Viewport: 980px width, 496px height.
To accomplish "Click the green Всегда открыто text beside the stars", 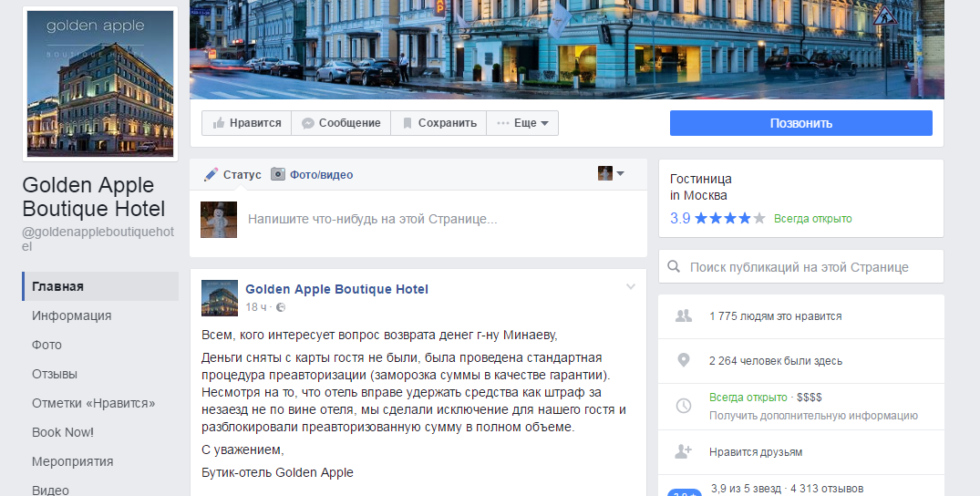I will point(812,218).
